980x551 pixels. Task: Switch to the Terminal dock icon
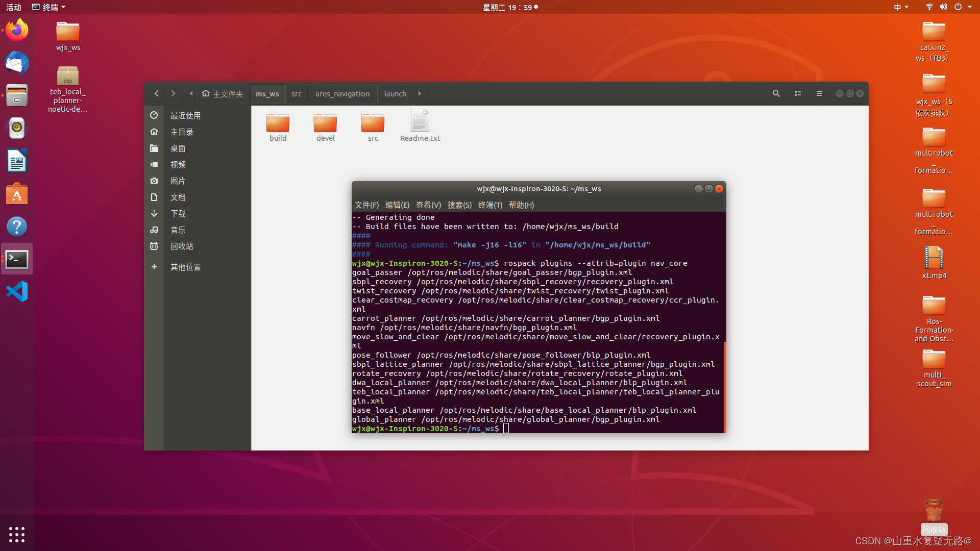[17, 259]
